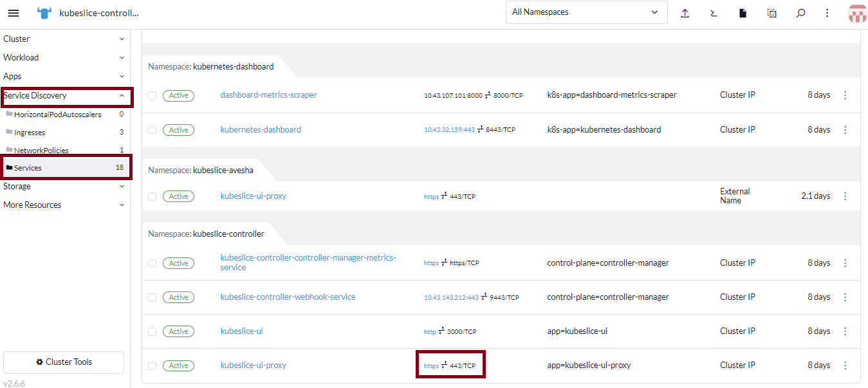Image resolution: width=868 pixels, height=388 pixels.
Task: Click selector app=kubeslice-ui-proxy
Action: click(589, 365)
